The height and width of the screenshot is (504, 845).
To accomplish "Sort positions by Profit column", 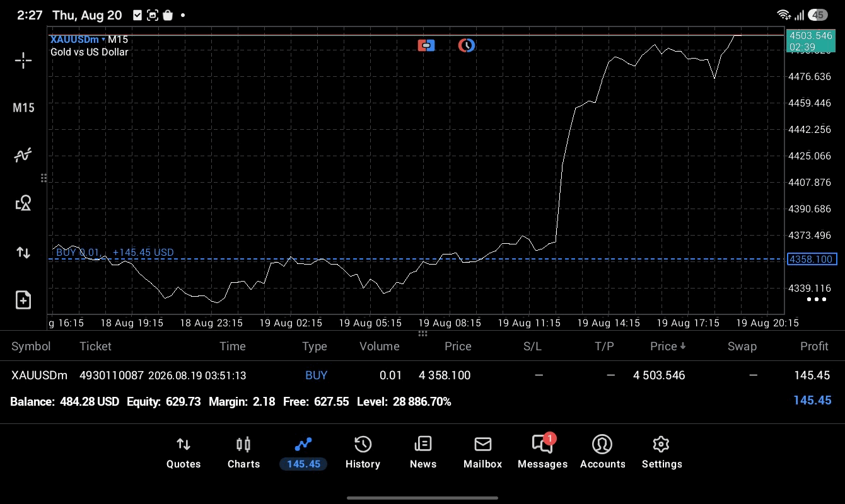I will pyautogui.click(x=814, y=346).
